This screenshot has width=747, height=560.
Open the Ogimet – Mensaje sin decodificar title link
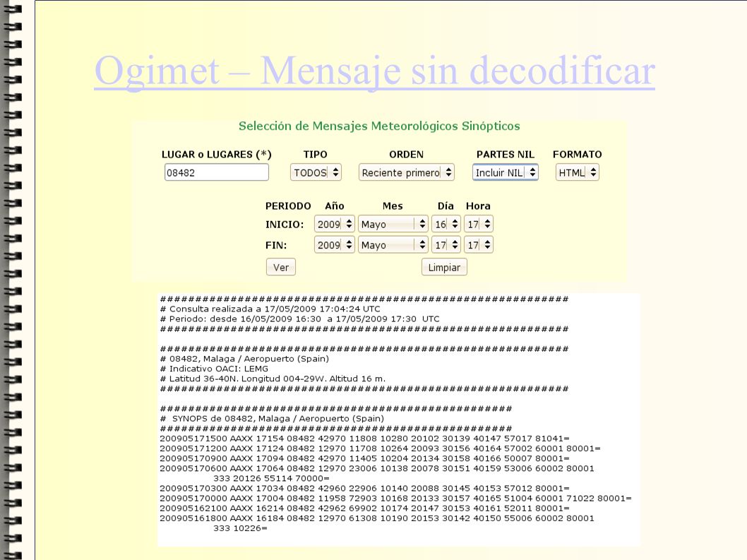point(374,72)
